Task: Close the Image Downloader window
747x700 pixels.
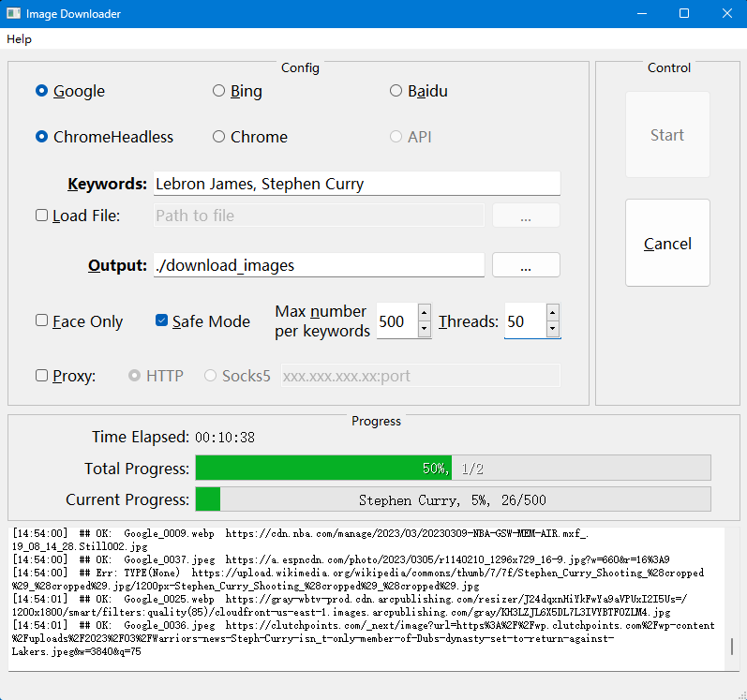Action: 726,14
